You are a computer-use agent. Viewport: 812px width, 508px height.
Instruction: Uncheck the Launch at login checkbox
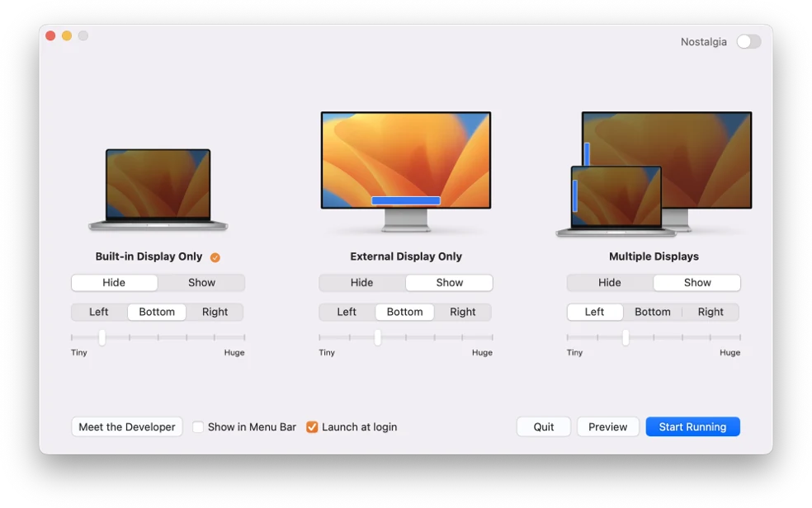click(312, 427)
